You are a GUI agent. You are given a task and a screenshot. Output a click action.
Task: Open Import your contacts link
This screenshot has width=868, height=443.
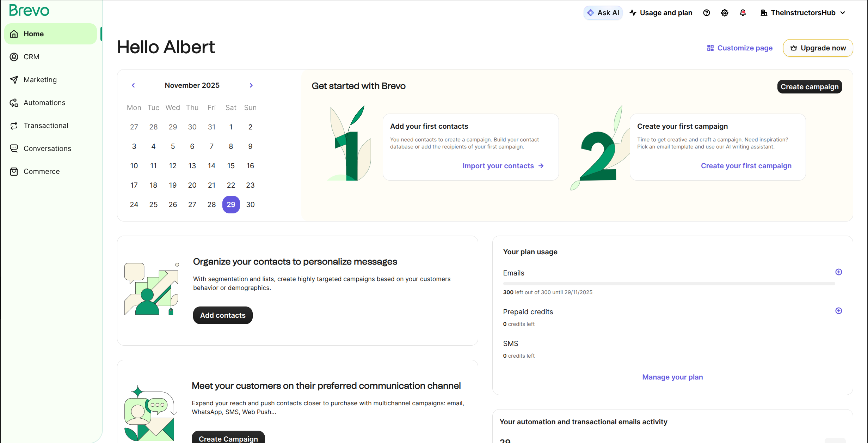pyautogui.click(x=498, y=165)
